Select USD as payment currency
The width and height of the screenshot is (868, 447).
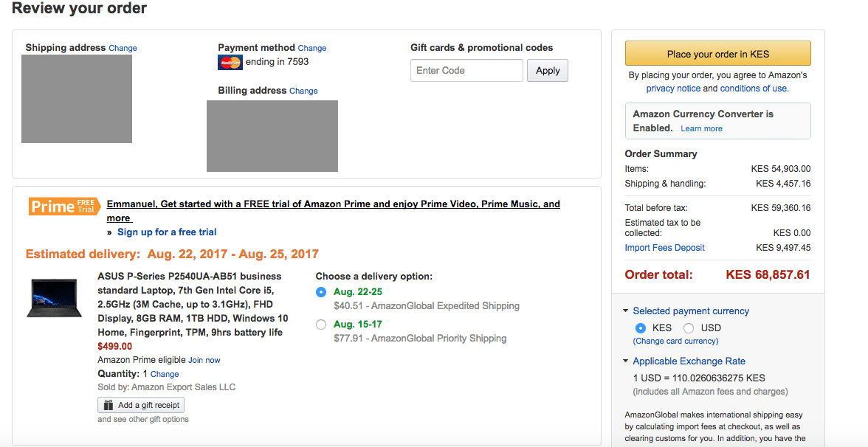[689, 328]
